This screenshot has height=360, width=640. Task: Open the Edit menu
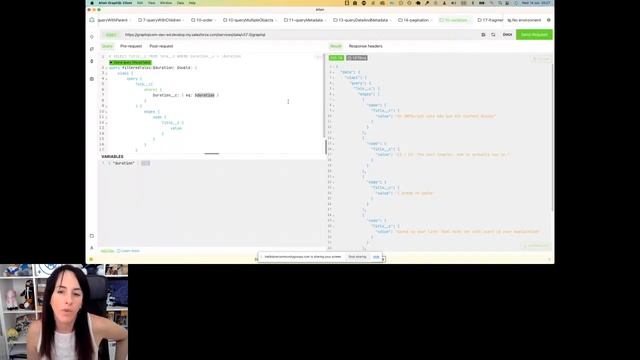coord(140,3)
